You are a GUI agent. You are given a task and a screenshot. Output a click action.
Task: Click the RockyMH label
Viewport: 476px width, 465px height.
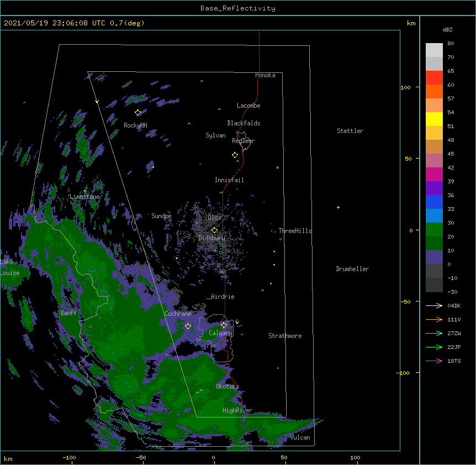tap(135, 125)
